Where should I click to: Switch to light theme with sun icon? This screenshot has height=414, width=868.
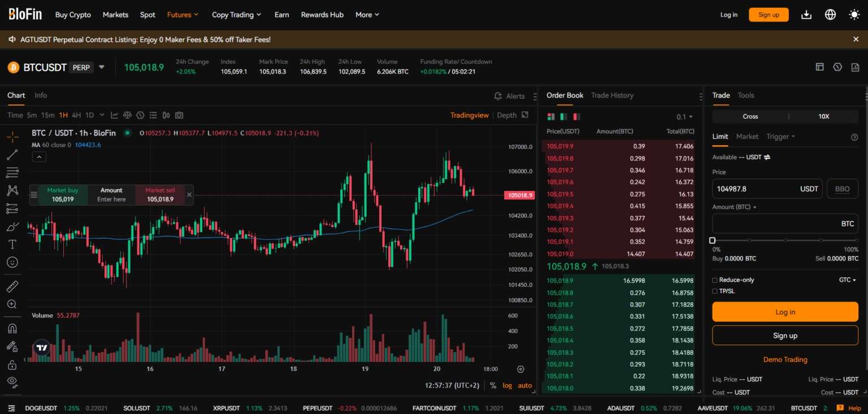pyautogui.click(x=854, y=15)
